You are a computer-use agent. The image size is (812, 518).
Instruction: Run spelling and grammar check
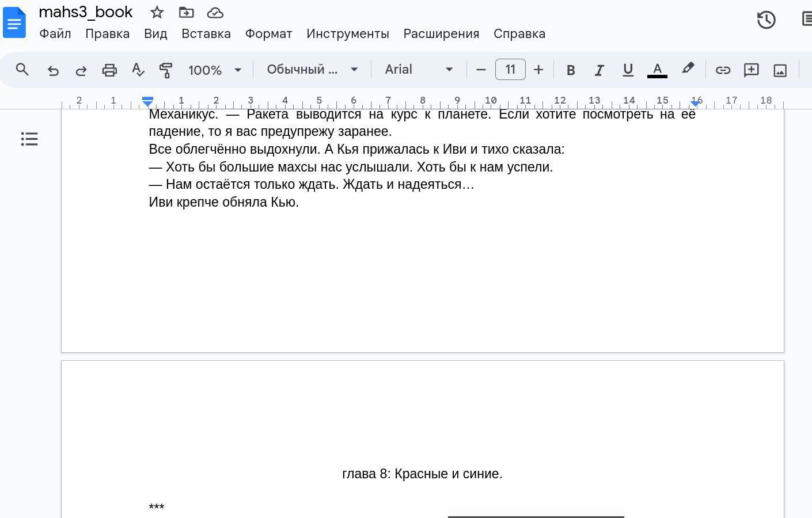point(138,70)
